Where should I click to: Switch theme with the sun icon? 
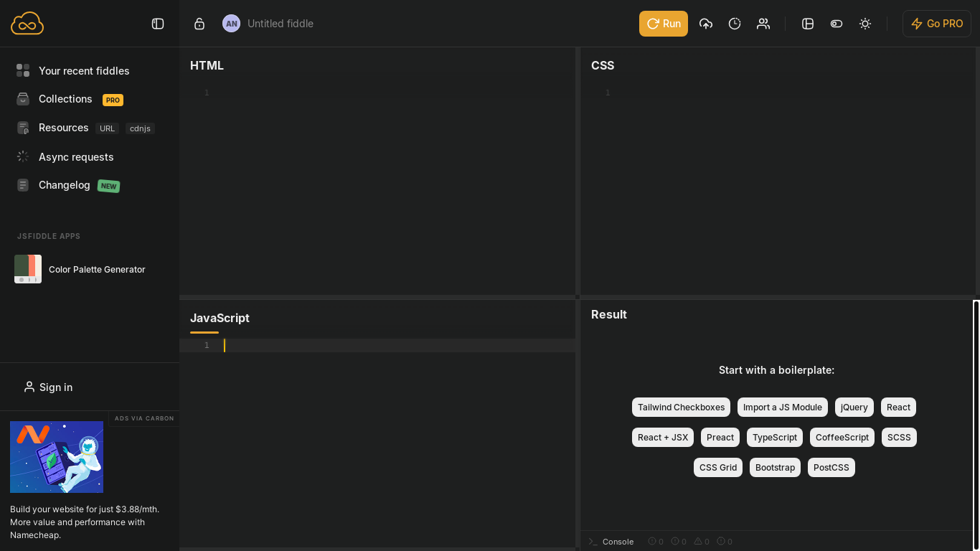click(865, 24)
